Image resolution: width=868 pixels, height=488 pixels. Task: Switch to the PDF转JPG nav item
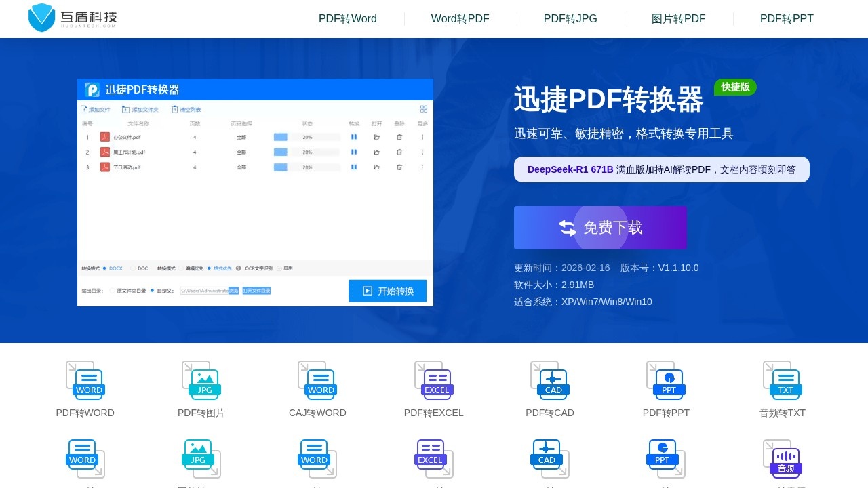569,18
